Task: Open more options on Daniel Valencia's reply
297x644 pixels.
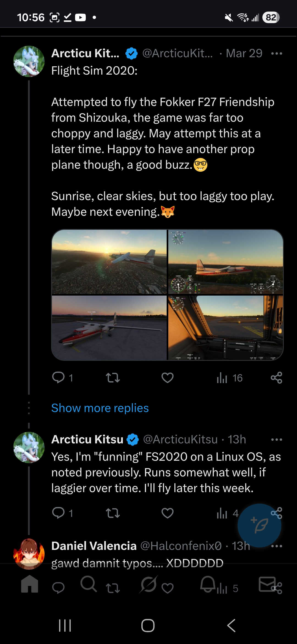Action: tap(276, 546)
